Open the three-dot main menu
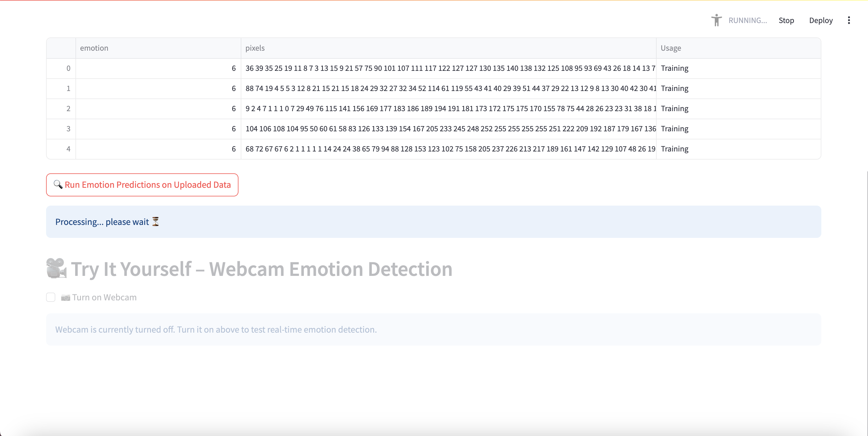This screenshot has width=868, height=436. [849, 20]
